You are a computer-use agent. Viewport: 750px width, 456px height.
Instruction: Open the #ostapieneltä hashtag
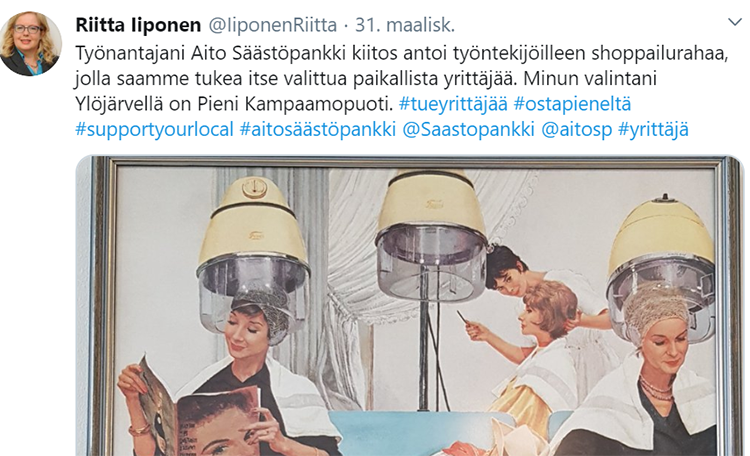tap(572, 104)
